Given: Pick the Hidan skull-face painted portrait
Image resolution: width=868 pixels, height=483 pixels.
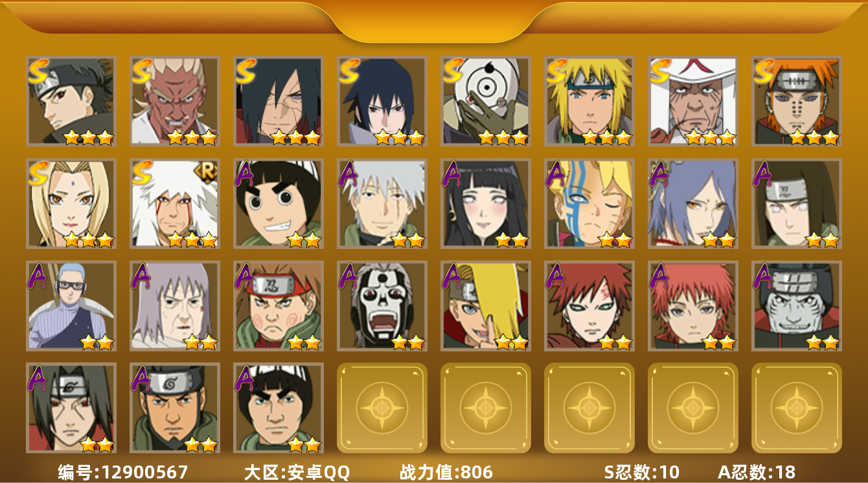Looking at the screenshot, I should coord(382,306).
